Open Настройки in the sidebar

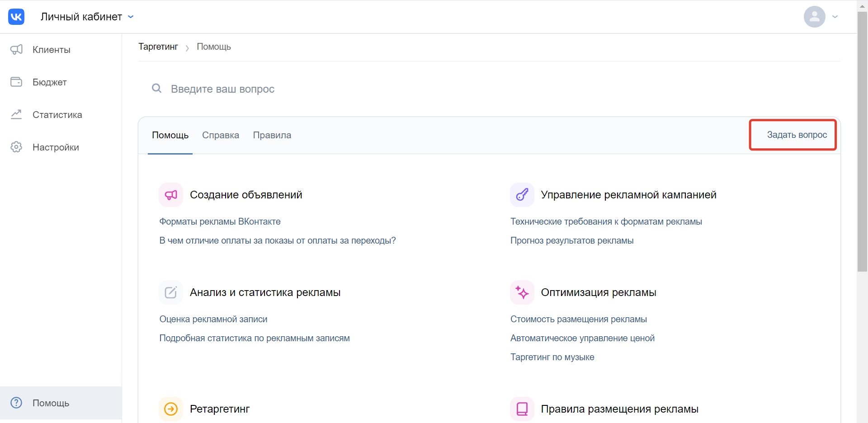point(61,147)
